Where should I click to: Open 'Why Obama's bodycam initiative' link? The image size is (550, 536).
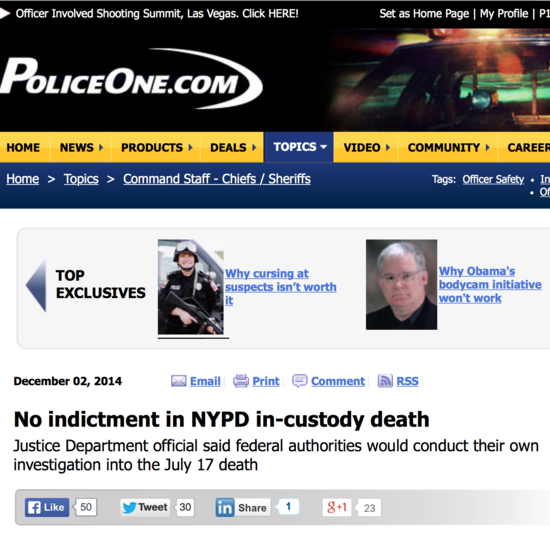pos(490,284)
